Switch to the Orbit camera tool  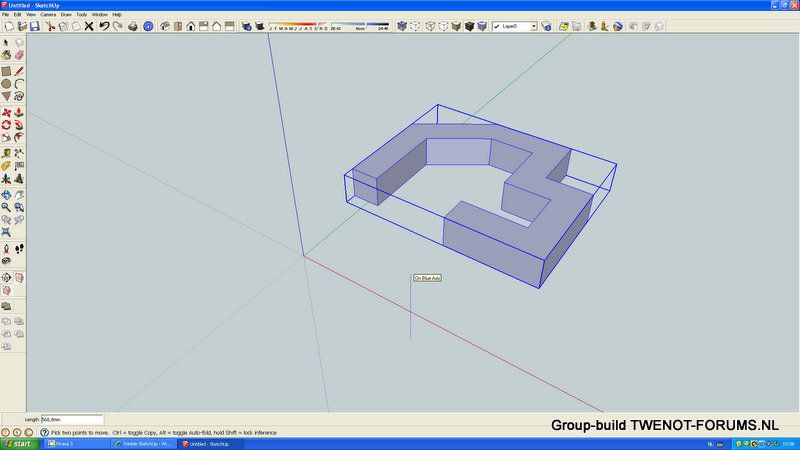6,195
